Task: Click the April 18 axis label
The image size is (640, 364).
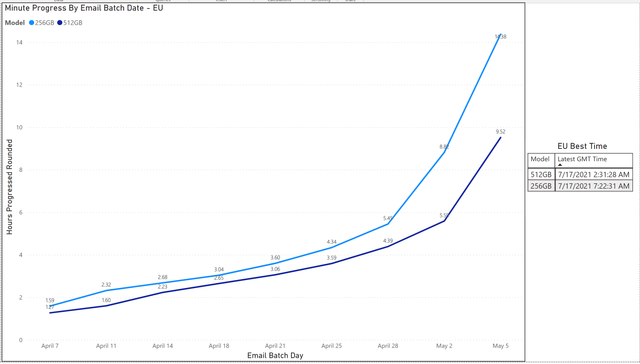Action: (x=219, y=346)
